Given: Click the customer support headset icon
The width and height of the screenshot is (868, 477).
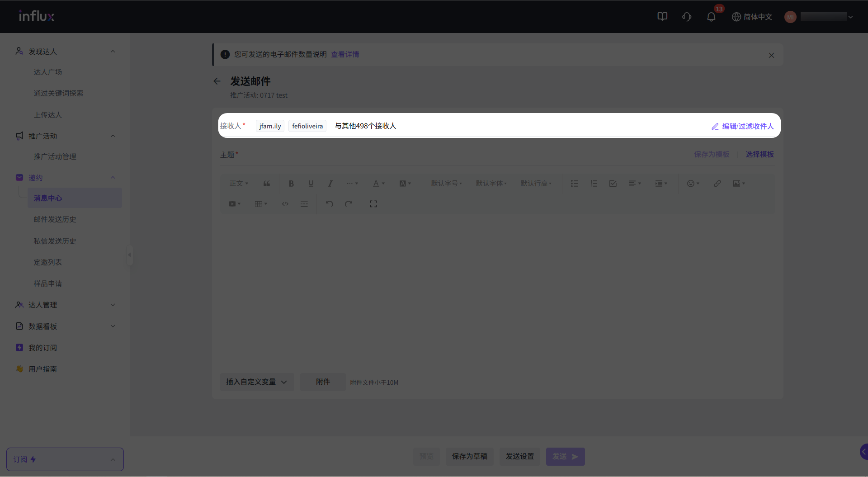Looking at the screenshot, I should point(686,17).
